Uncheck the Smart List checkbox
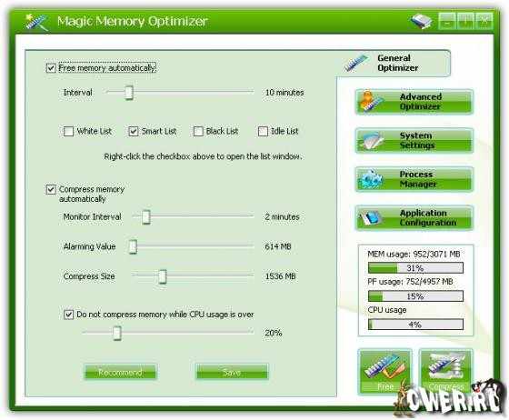 click(134, 131)
